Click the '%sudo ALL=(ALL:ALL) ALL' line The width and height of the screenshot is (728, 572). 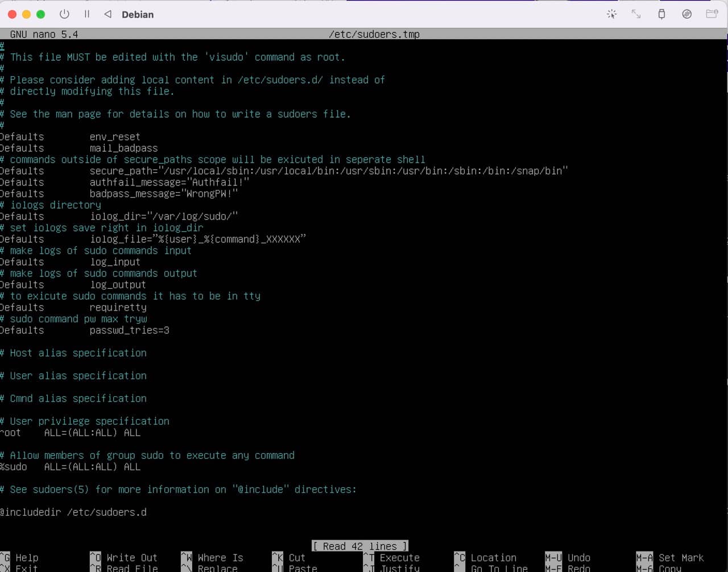(x=70, y=466)
